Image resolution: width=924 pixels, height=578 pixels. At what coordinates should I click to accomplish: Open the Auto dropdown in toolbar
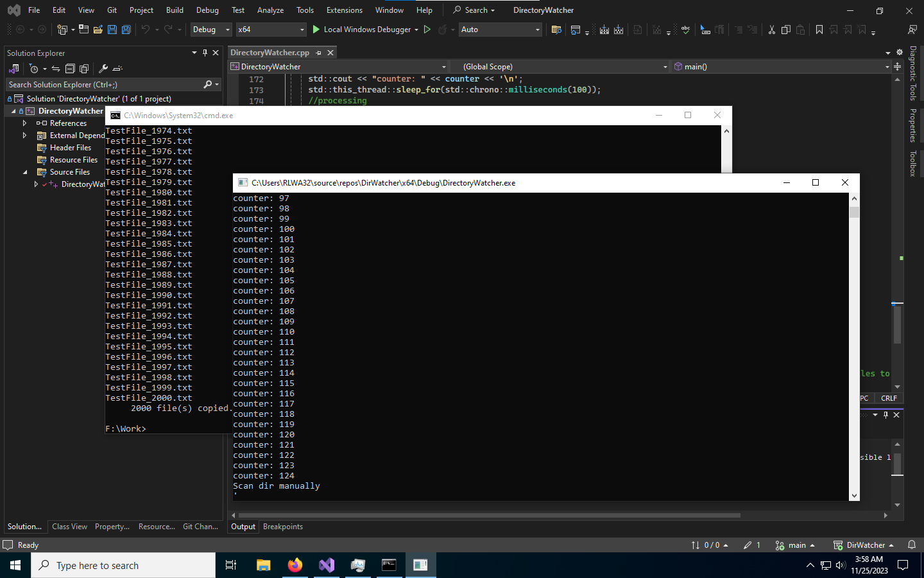[500, 30]
